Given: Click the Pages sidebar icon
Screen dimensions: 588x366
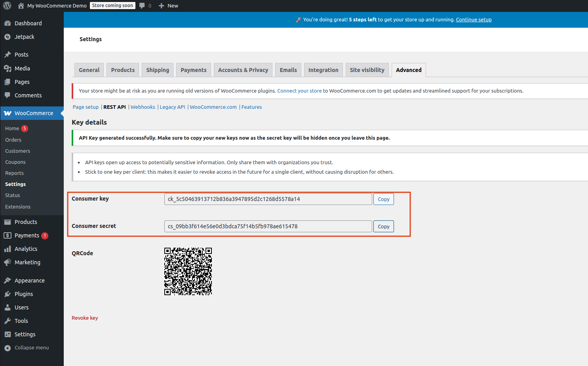Looking at the screenshot, I should (x=8, y=82).
